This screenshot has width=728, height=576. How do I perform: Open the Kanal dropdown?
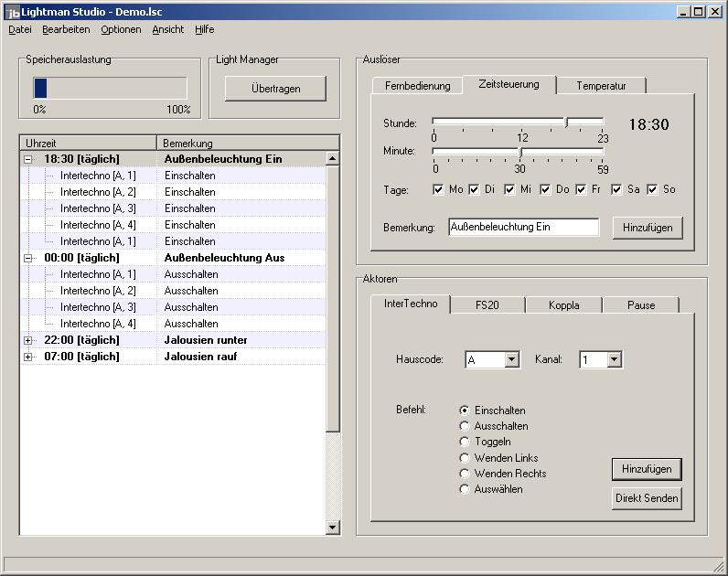(614, 360)
